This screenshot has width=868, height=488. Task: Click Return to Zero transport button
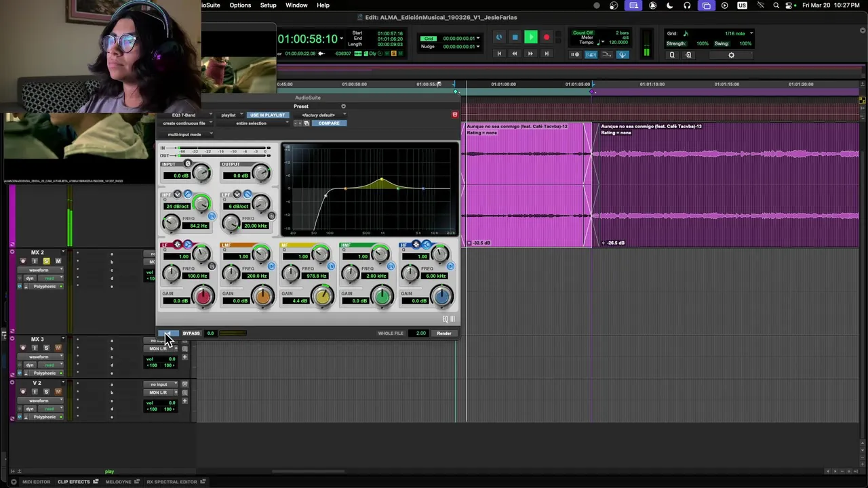pyautogui.click(x=499, y=54)
